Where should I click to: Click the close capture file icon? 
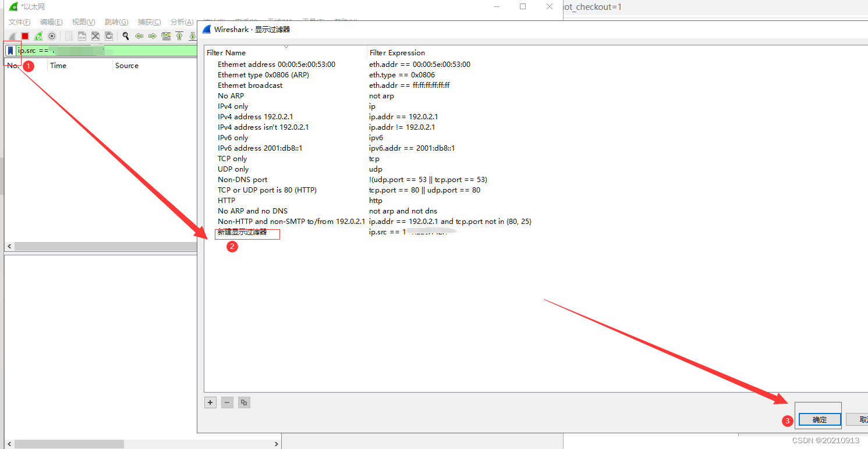[x=95, y=36]
